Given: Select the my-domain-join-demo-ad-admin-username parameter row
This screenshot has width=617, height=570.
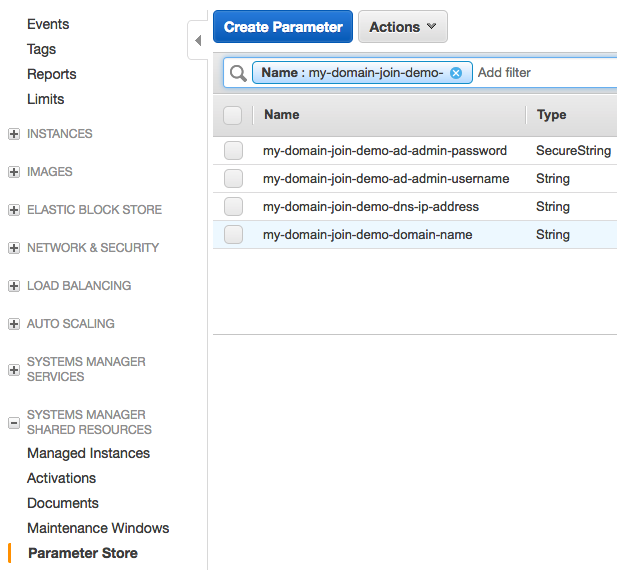Looking at the screenshot, I should click(385, 179).
